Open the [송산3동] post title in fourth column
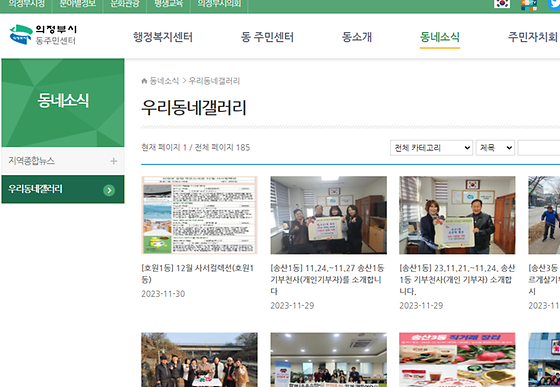 pyautogui.click(x=544, y=280)
